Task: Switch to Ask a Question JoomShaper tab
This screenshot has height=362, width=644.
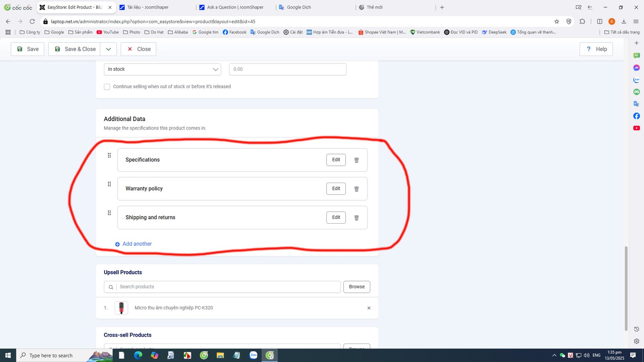Action: [235, 7]
